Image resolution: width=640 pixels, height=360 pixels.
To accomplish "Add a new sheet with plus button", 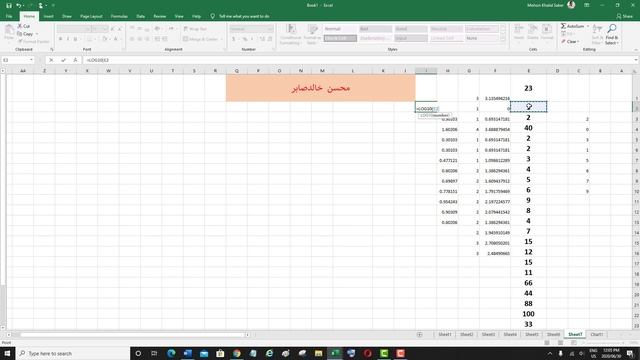I will tap(420, 334).
